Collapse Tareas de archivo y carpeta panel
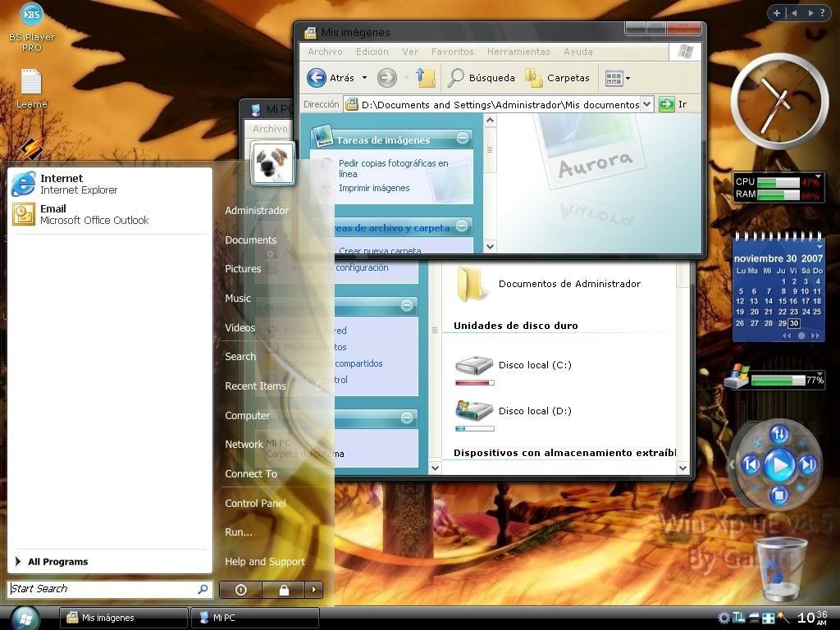This screenshot has width=840, height=630. tap(463, 226)
